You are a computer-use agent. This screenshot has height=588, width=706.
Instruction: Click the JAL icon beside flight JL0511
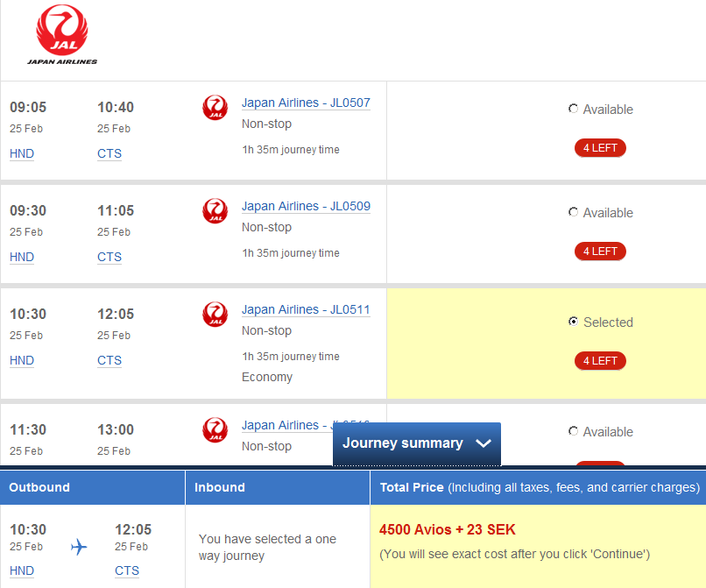tap(215, 315)
